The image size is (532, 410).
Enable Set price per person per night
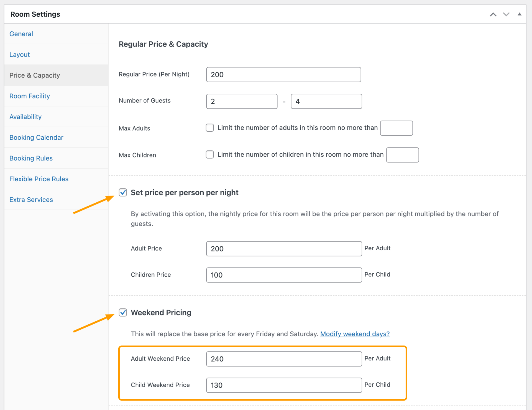(123, 192)
